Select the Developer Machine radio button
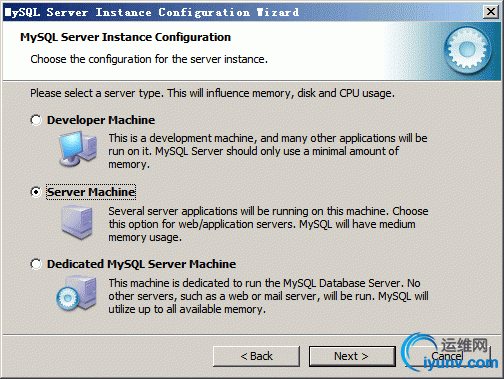The width and height of the screenshot is (504, 379). [x=36, y=120]
